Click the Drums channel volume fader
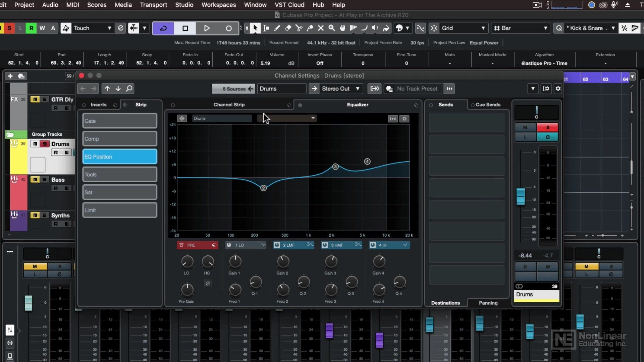The width and height of the screenshot is (644, 362). 521,196
